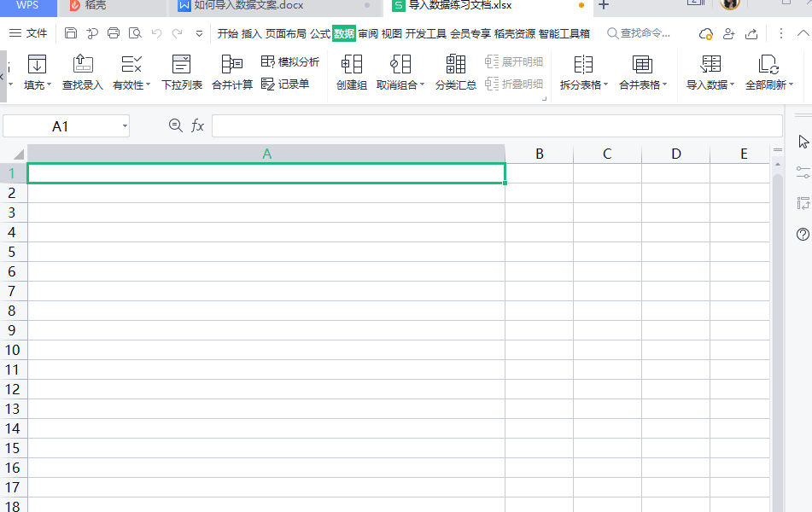
Task: Select the 数据 ribbon tab
Action: 344,33
